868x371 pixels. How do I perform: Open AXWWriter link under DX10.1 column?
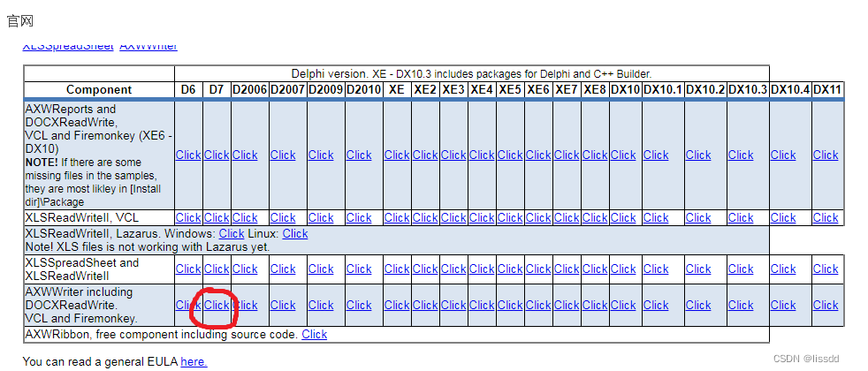coord(656,306)
